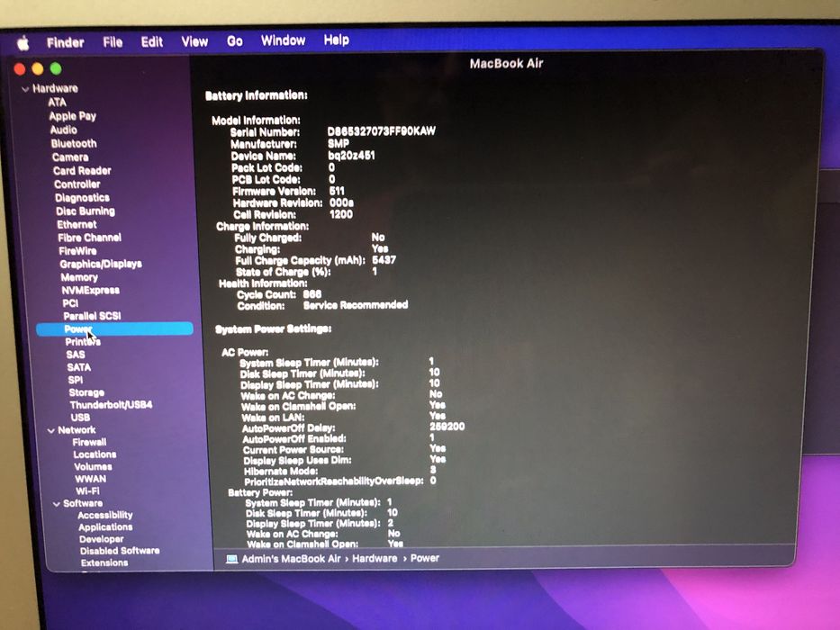Select Volumes under Network
Viewport: 840px width, 630px height.
pos(94,466)
